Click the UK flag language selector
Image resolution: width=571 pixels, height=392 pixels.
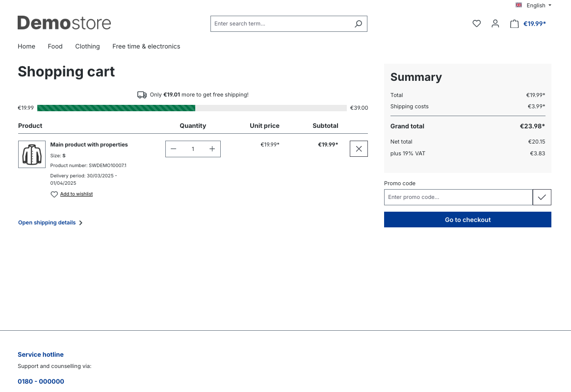(x=519, y=5)
